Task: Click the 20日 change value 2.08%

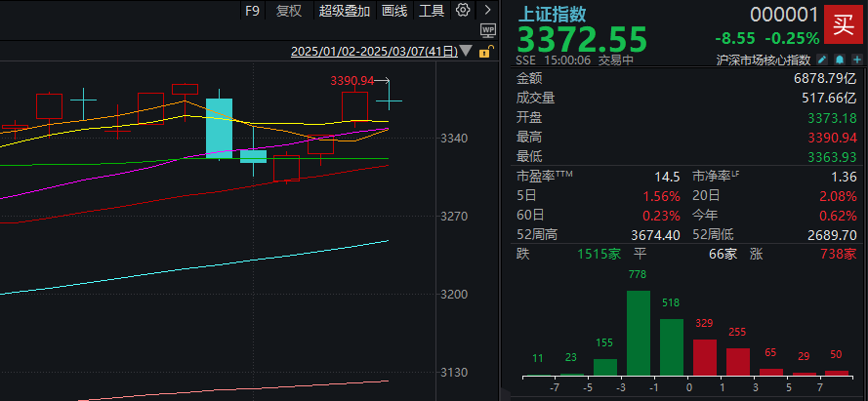Action: coord(839,196)
